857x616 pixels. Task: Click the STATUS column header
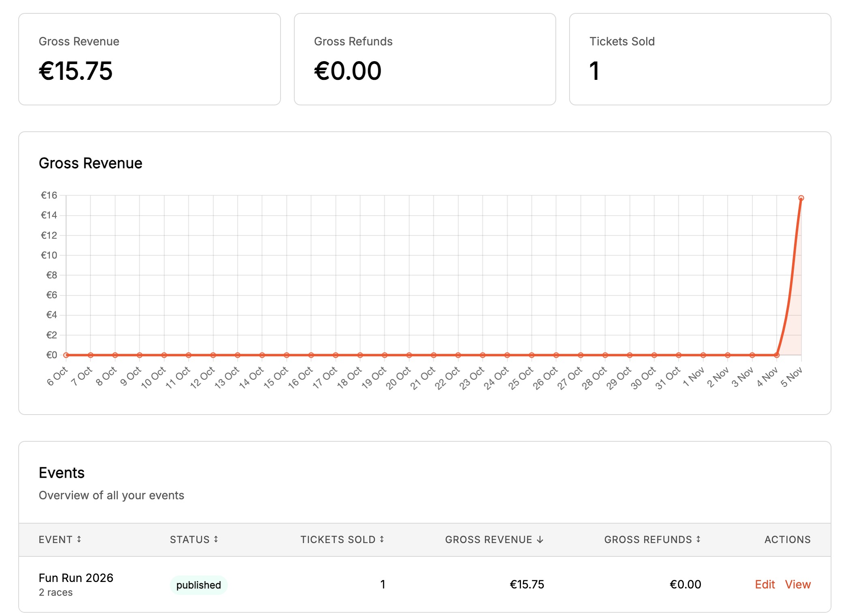tap(189, 539)
